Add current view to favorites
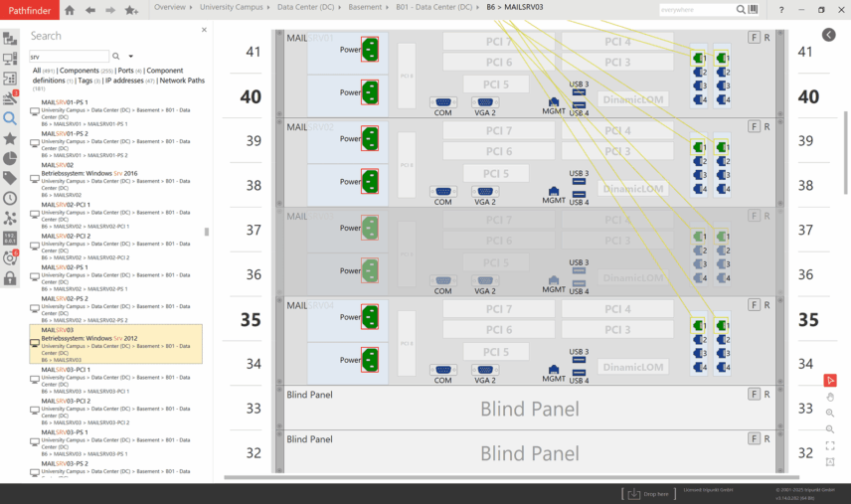Image resolution: width=851 pixels, height=504 pixels. click(x=131, y=10)
